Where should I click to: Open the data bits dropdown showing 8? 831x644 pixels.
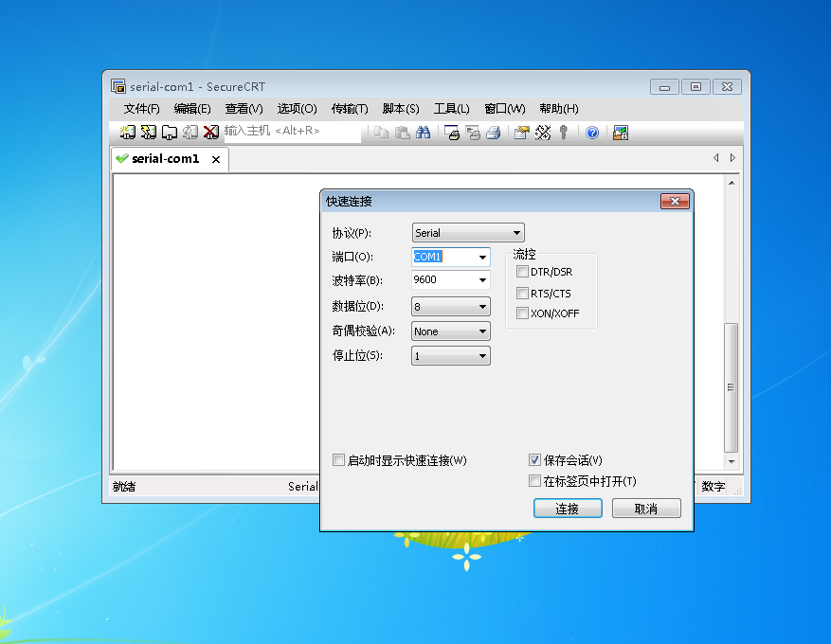(450, 307)
